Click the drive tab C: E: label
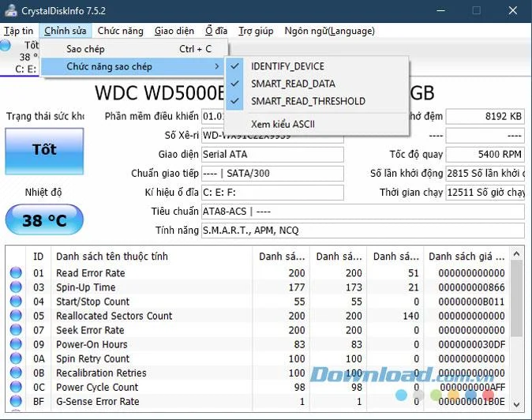The height and width of the screenshot is (420, 532). 26,69
